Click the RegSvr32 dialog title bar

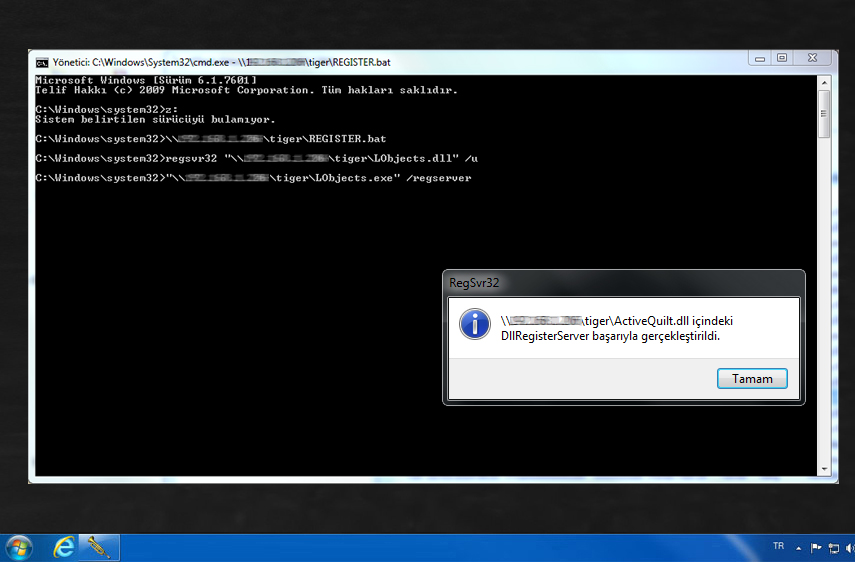[620, 282]
